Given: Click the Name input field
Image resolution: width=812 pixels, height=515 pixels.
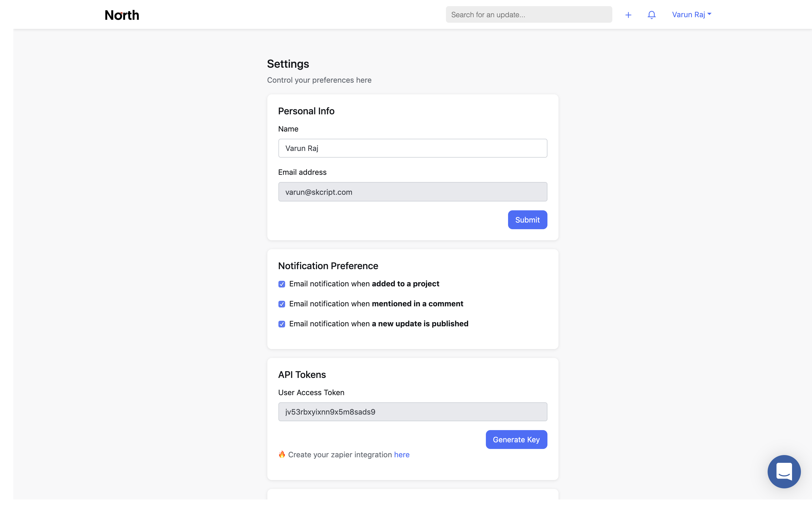Looking at the screenshot, I should click(x=413, y=148).
